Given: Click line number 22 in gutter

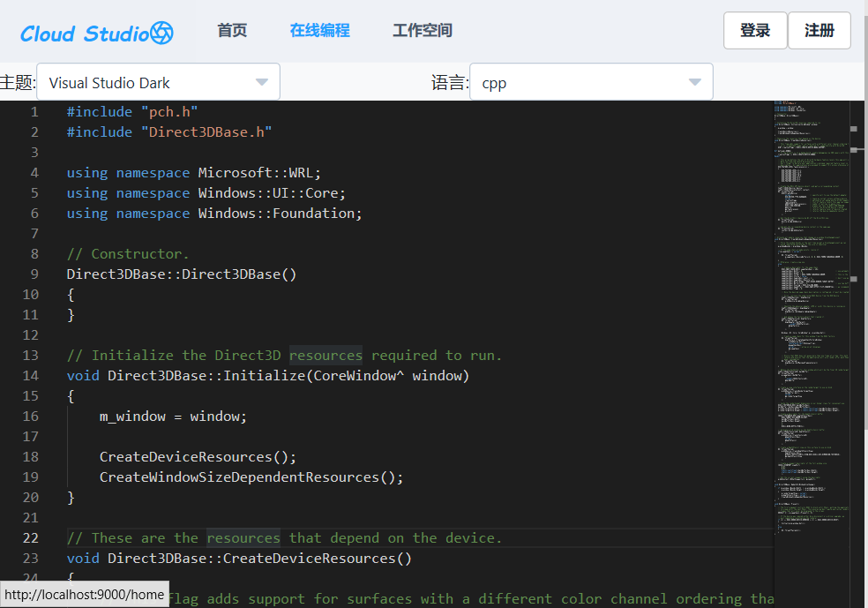Looking at the screenshot, I should [31, 537].
